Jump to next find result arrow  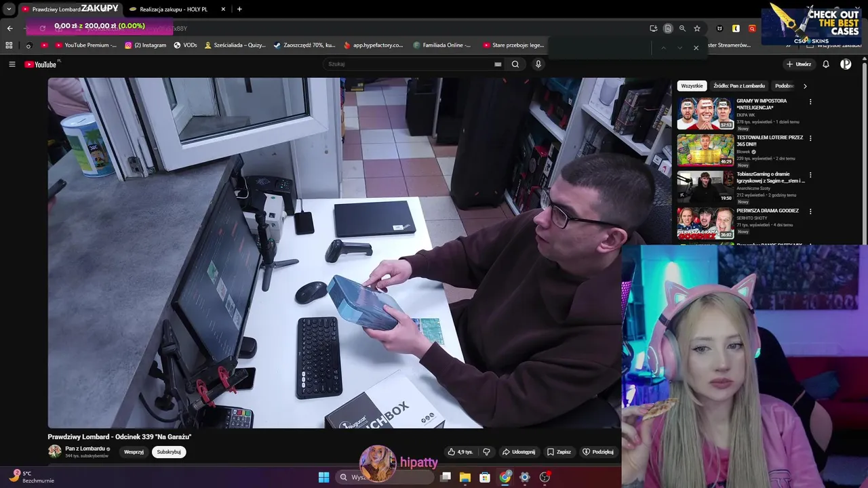point(679,47)
